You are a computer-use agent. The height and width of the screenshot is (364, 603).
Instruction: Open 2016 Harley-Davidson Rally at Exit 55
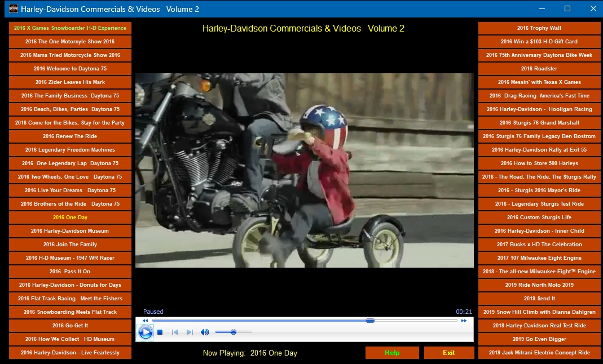[x=539, y=149]
